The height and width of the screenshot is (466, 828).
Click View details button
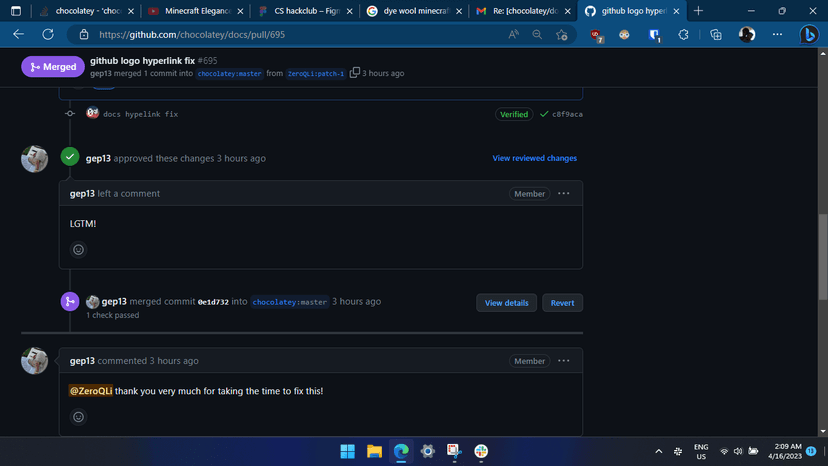(x=506, y=303)
